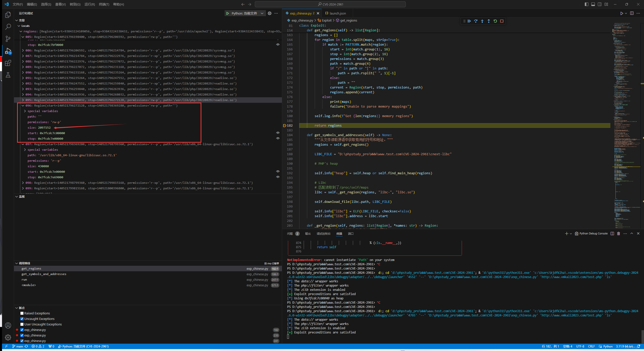Click the debug Step Into icon
The height and width of the screenshot is (351, 644).
(x=482, y=21)
